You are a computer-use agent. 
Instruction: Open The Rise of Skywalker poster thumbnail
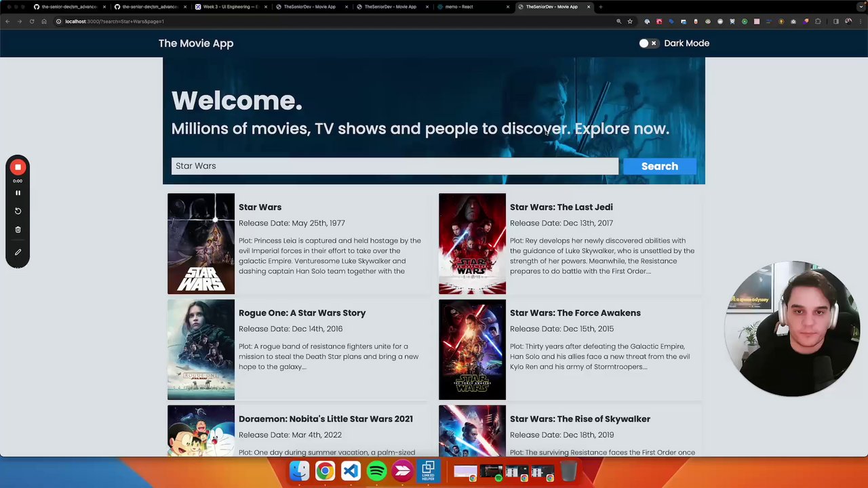[x=472, y=430]
